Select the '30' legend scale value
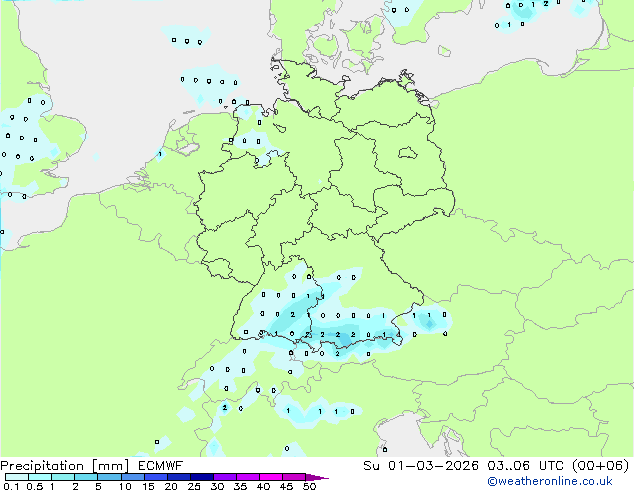The width and height of the screenshot is (634, 490). (217, 486)
